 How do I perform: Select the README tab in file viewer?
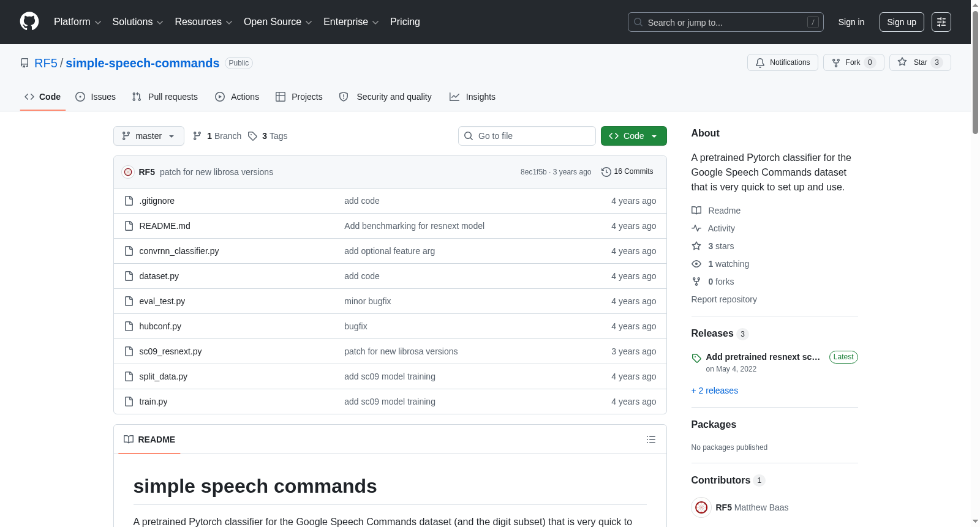pos(149,439)
